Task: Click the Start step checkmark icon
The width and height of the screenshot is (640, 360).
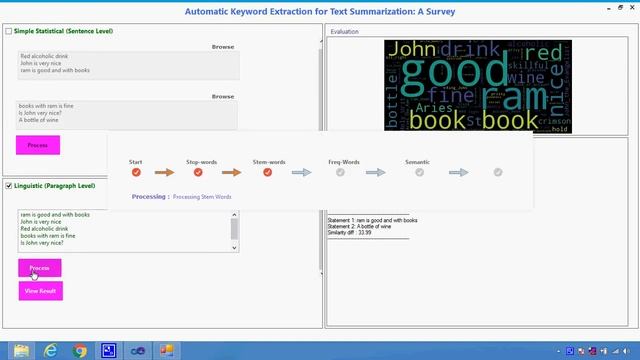Action: [136, 173]
